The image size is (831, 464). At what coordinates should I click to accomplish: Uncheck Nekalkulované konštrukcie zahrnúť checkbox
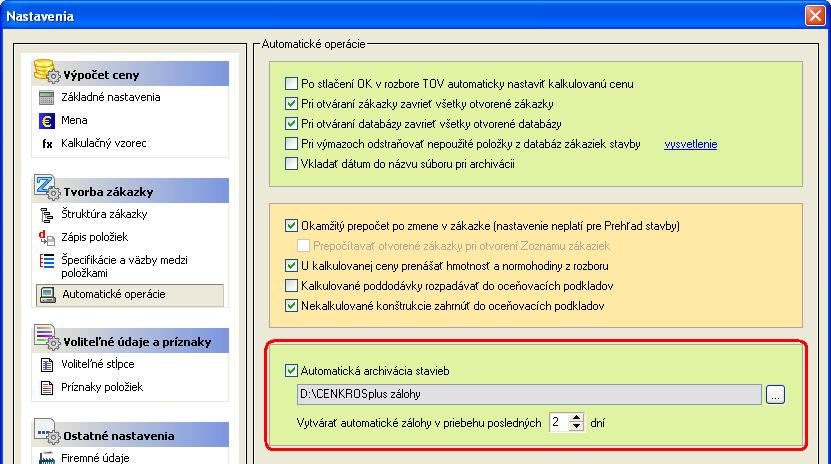[291, 306]
